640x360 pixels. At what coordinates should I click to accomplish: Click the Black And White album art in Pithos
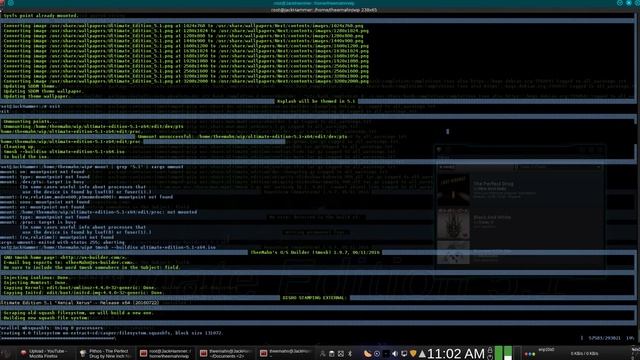[x=453, y=224]
